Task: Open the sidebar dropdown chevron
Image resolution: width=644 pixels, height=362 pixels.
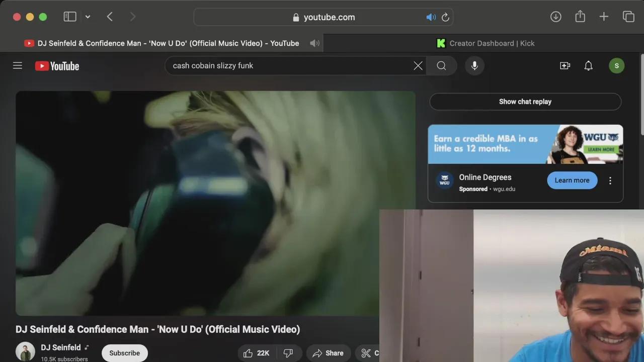Action: tap(88, 17)
